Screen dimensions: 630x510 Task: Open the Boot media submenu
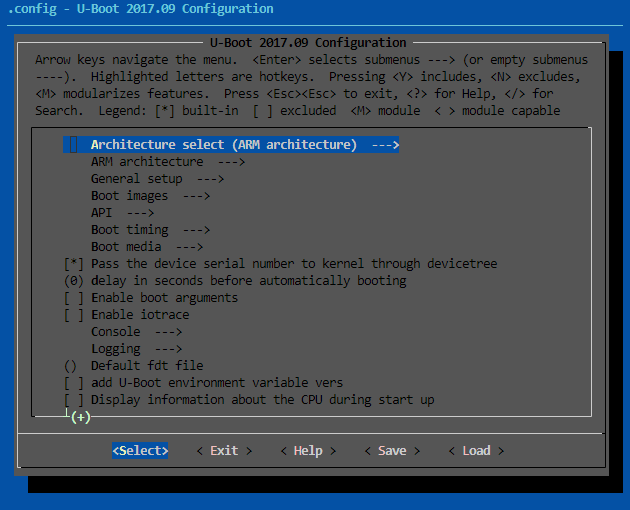point(147,246)
